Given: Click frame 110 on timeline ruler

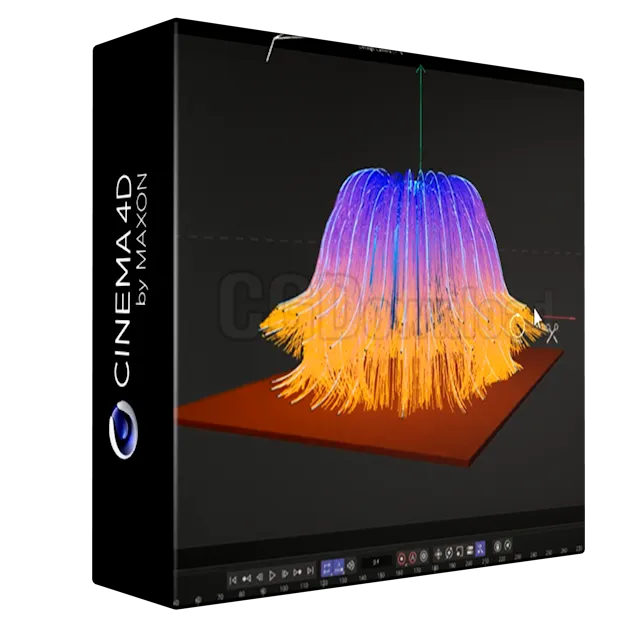Looking at the screenshot, I should click(x=304, y=585).
